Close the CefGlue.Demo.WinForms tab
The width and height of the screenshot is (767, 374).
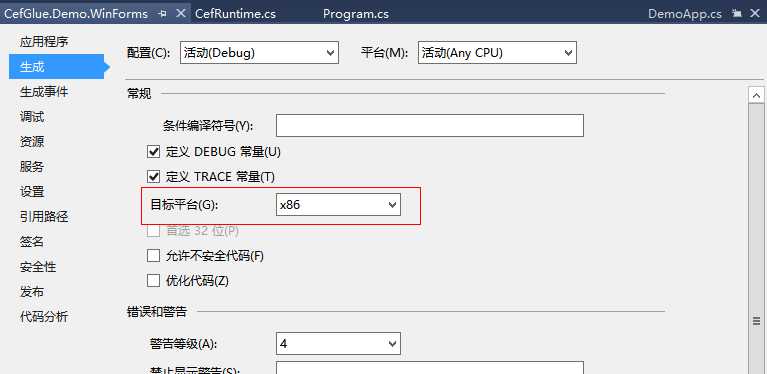point(180,13)
